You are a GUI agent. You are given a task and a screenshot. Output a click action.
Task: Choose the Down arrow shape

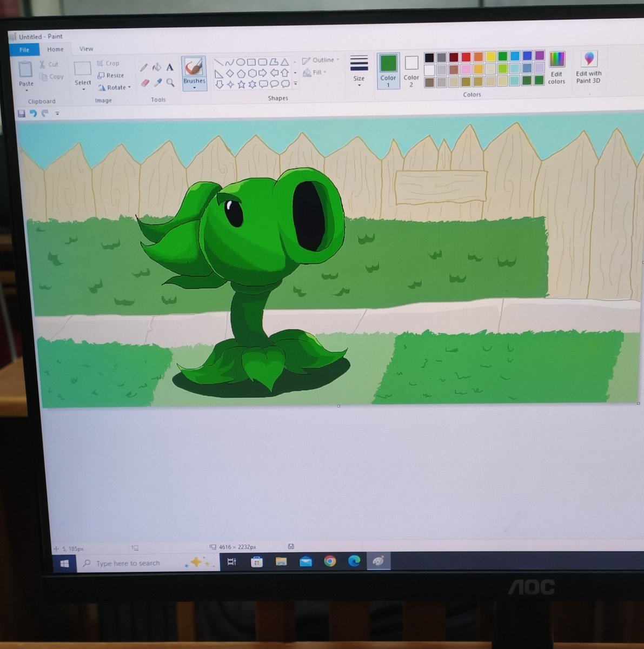pos(219,84)
